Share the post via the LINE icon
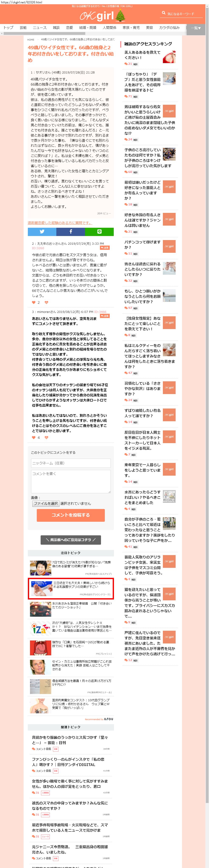The width and height of the screenshot is (209, 868). 99,232
